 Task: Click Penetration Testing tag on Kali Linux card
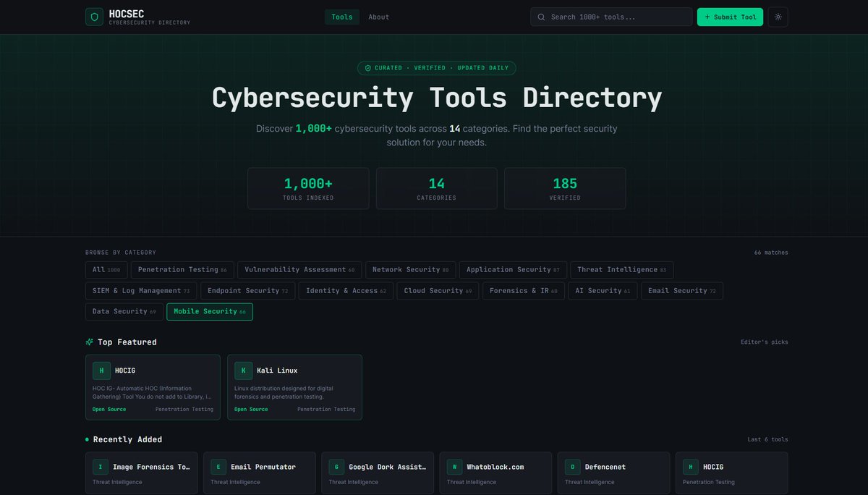326,410
